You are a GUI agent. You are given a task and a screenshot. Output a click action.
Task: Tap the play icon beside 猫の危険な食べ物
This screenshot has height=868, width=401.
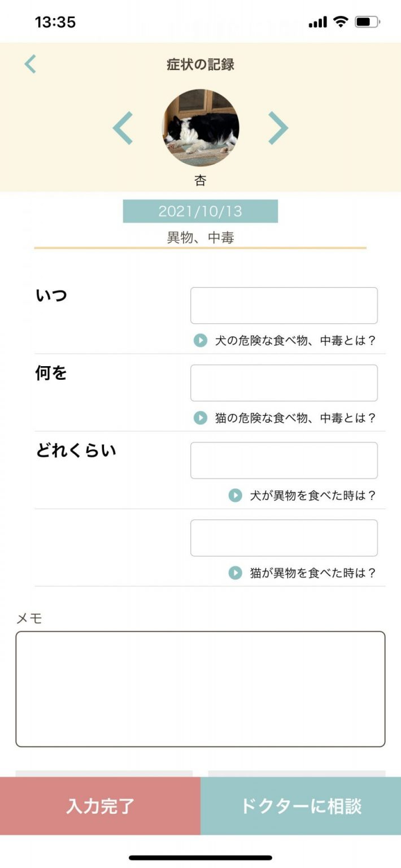click(200, 418)
